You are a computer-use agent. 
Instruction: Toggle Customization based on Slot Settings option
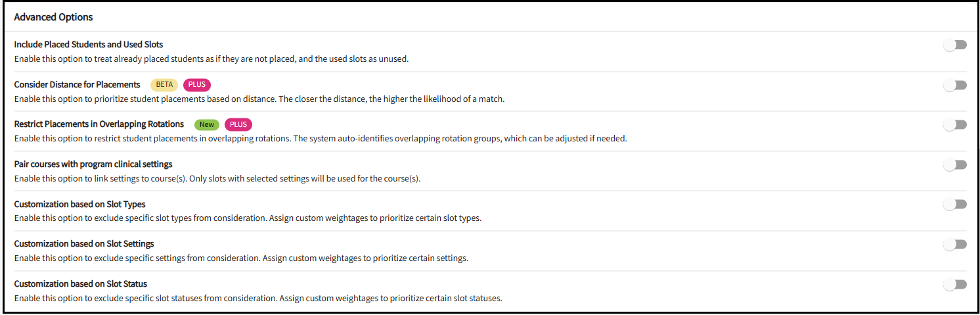pyautogui.click(x=955, y=244)
